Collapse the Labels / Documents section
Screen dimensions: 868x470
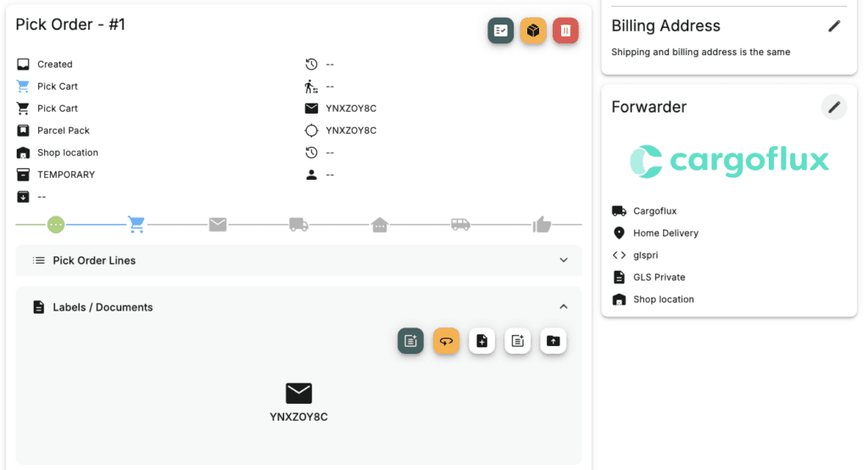(564, 307)
